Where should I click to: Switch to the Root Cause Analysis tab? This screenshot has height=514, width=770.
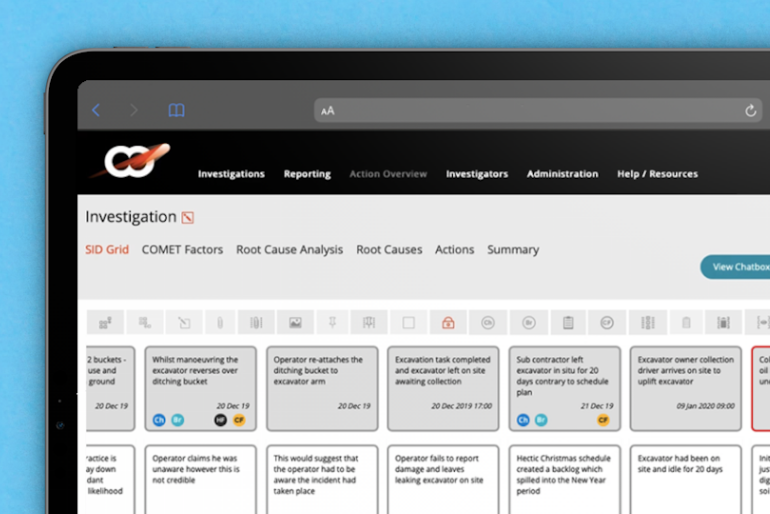[x=289, y=250]
